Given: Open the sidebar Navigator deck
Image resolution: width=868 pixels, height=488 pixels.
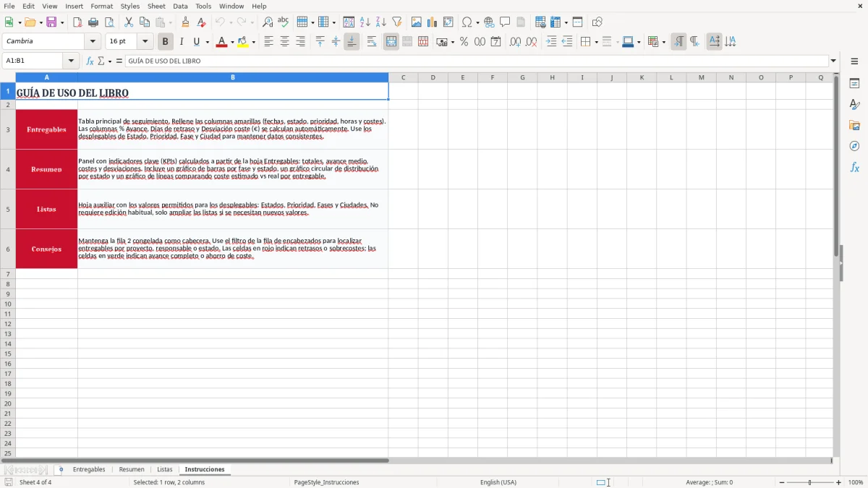Looking at the screenshot, I should 854,147.
